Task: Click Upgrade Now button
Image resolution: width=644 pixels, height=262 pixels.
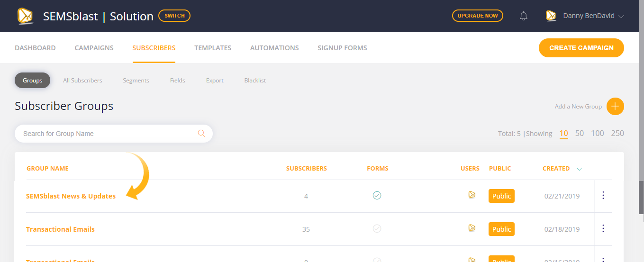Action: 478,16
